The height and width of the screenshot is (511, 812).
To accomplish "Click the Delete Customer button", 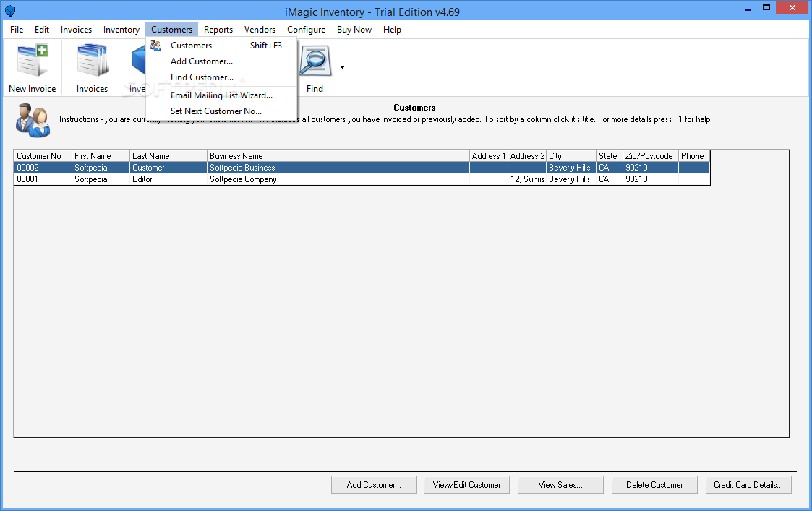I will pos(654,485).
